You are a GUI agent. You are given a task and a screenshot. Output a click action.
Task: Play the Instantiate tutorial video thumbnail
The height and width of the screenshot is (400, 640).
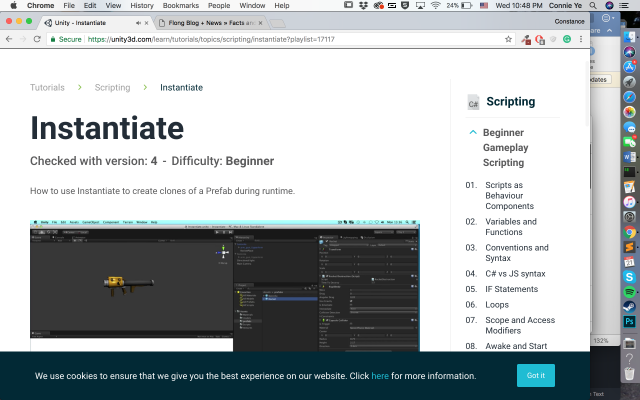(225, 286)
